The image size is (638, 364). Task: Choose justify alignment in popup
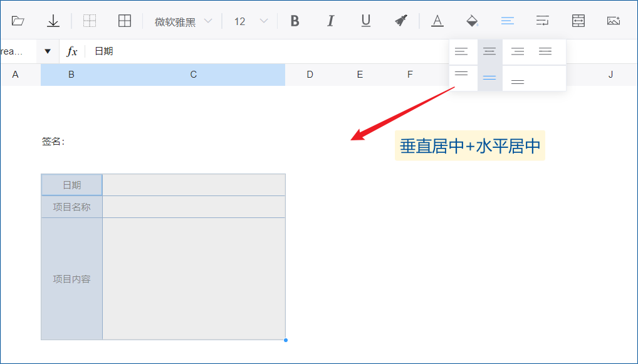tap(545, 51)
